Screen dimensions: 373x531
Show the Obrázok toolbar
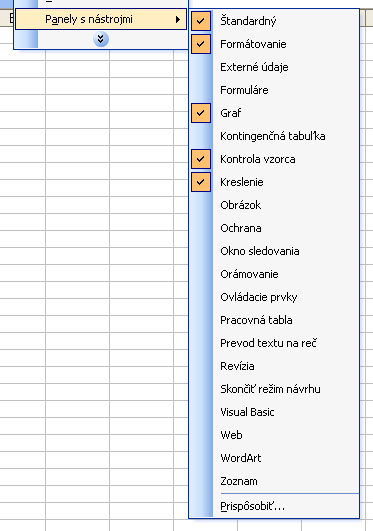(274, 205)
